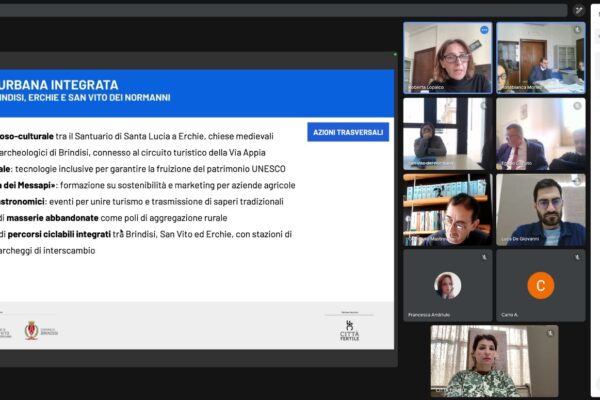This screenshot has width=600, height=400.
Task: Click mic icon on Luca De Giovanni tile
Action: coord(578,181)
